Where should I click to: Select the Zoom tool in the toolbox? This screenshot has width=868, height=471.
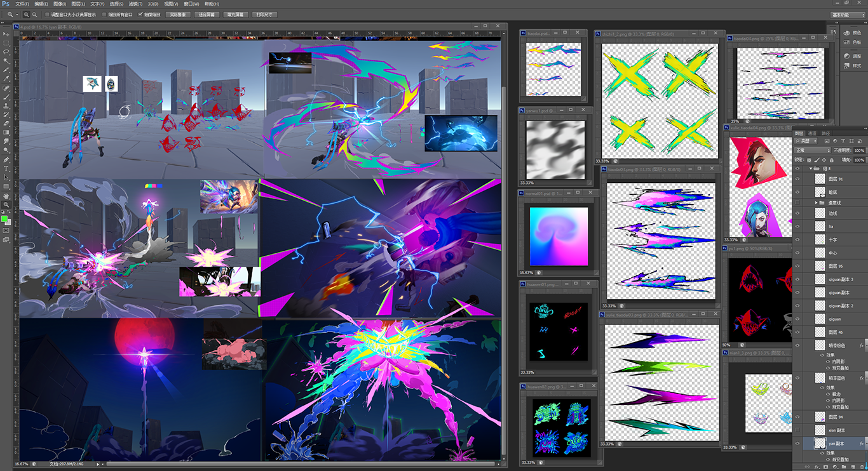pos(6,204)
